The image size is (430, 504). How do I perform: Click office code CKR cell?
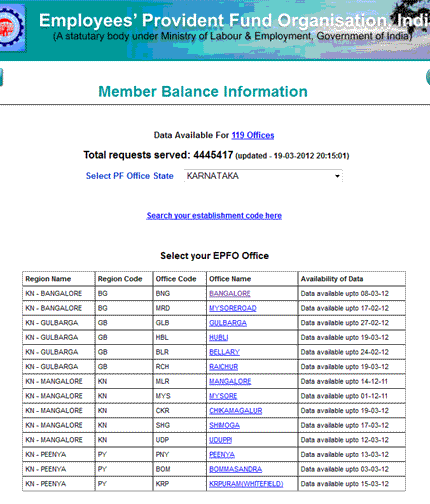coord(180,411)
